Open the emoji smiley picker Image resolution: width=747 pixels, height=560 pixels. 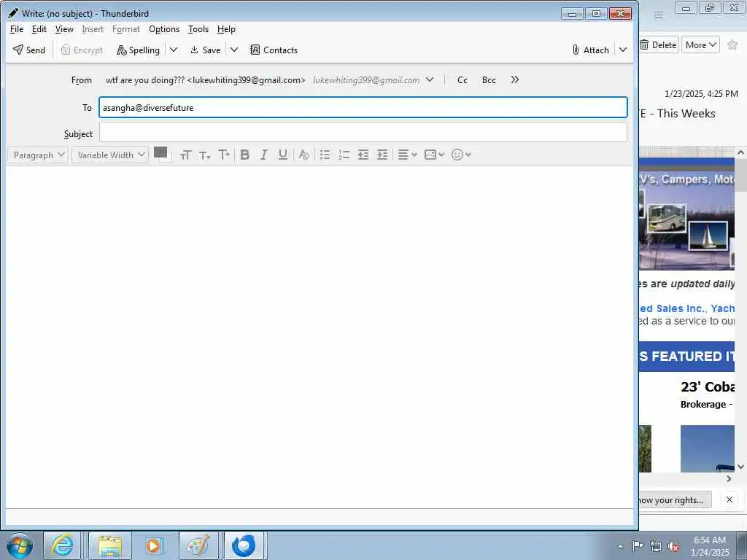pos(461,155)
